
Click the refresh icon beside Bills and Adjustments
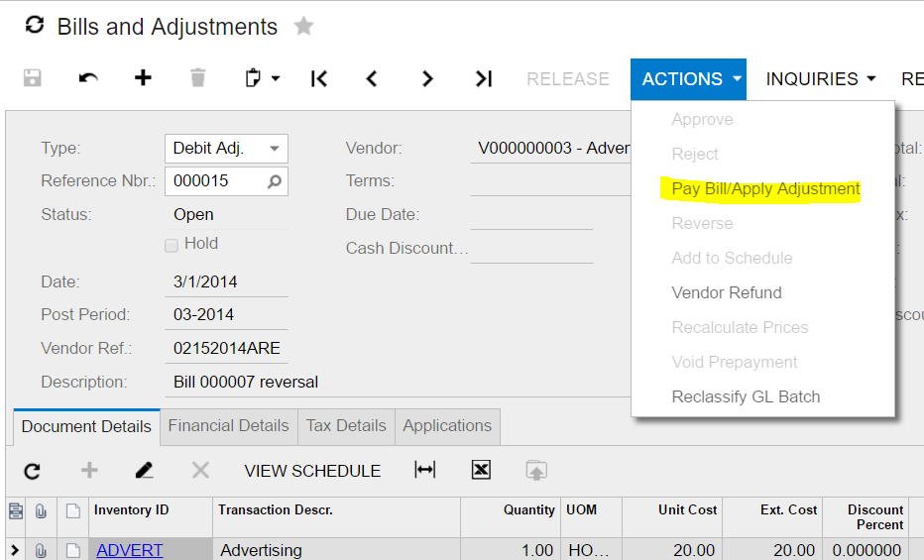pos(34,26)
